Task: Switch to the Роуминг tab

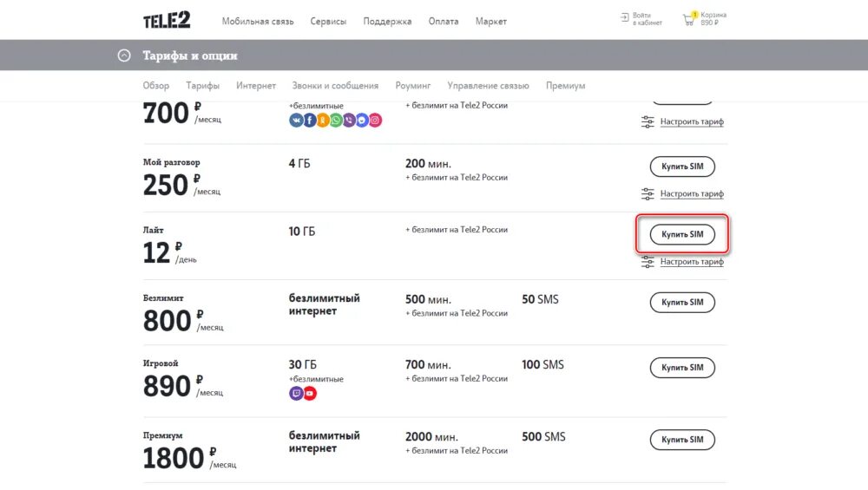Action: pyautogui.click(x=412, y=86)
